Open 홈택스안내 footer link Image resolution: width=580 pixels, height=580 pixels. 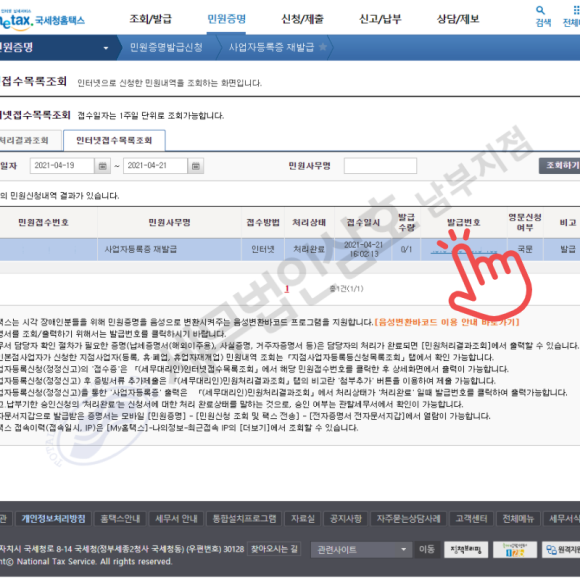pyautogui.click(x=120, y=519)
